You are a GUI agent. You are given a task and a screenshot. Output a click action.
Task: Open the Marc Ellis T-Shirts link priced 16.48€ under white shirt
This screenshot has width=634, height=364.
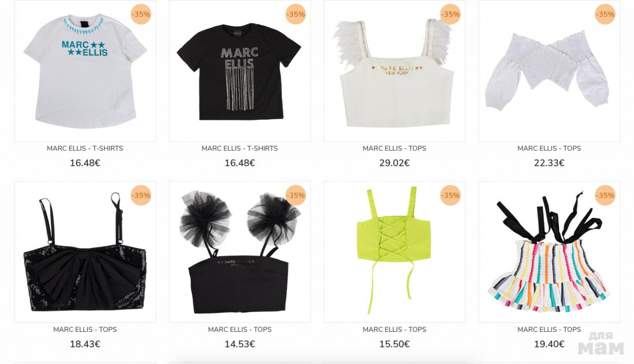point(85,149)
